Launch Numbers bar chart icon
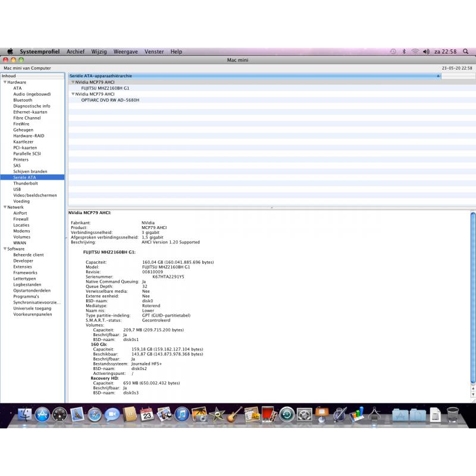476x476 pixels. (x=356, y=415)
